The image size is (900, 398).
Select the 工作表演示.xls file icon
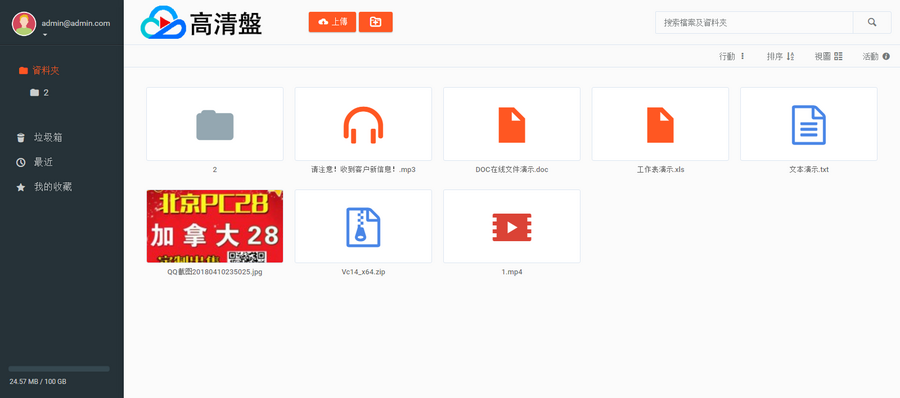click(660, 125)
